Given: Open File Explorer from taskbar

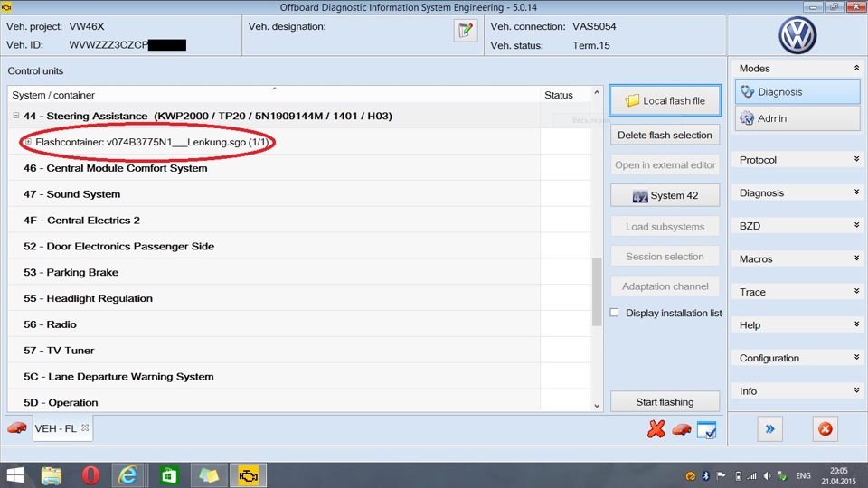Looking at the screenshot, I should click(x=52, y=475).
